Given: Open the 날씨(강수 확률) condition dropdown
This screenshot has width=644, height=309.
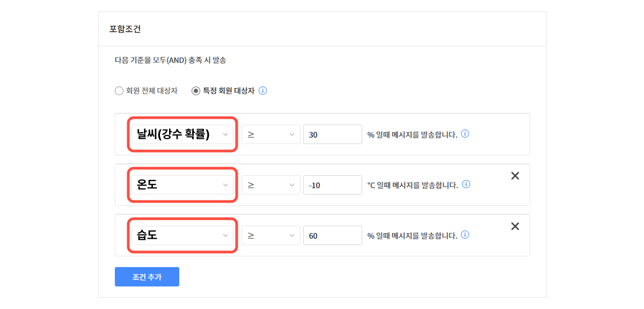Looking at the screenshot, I should pos(182,134).
